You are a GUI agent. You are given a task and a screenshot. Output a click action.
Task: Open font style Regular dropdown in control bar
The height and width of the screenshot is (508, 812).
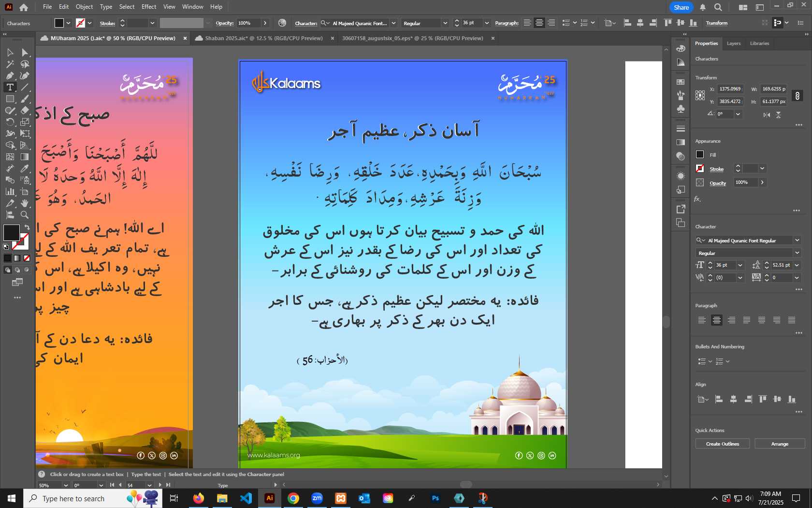445,23
